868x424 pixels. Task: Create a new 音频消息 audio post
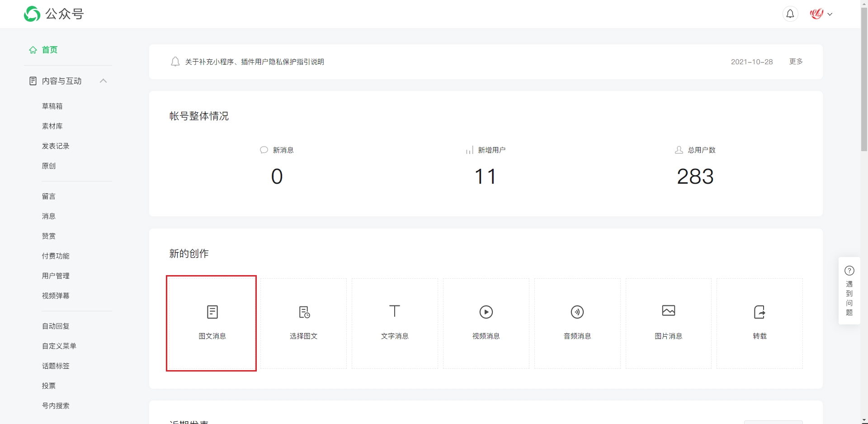point(577,323)
